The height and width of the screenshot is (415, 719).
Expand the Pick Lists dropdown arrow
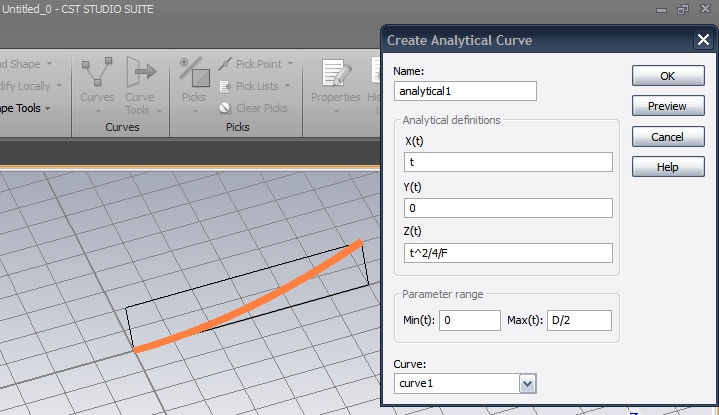[x=287, y=86]
